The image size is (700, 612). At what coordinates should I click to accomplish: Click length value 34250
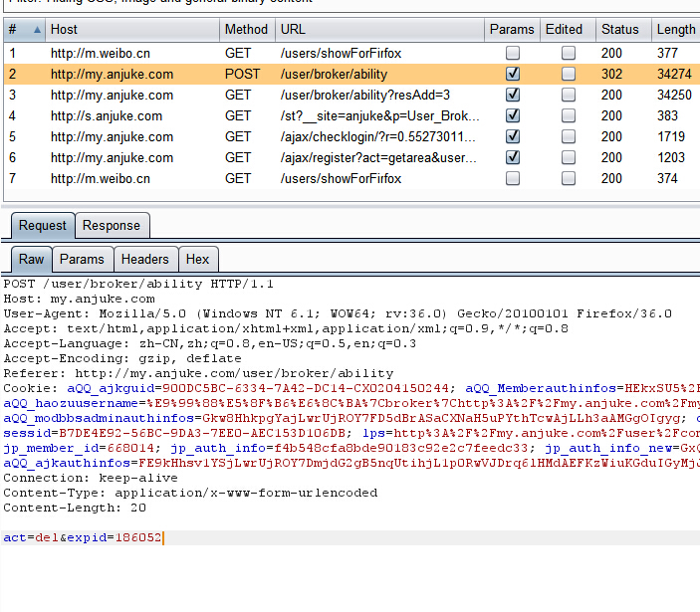point(674,95)
